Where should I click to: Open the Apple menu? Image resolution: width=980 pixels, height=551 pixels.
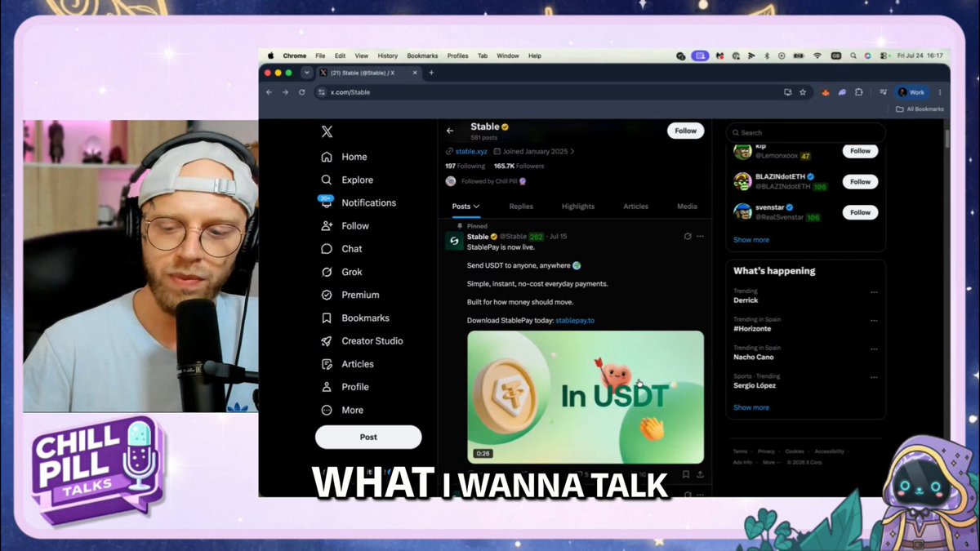[270, 56]
